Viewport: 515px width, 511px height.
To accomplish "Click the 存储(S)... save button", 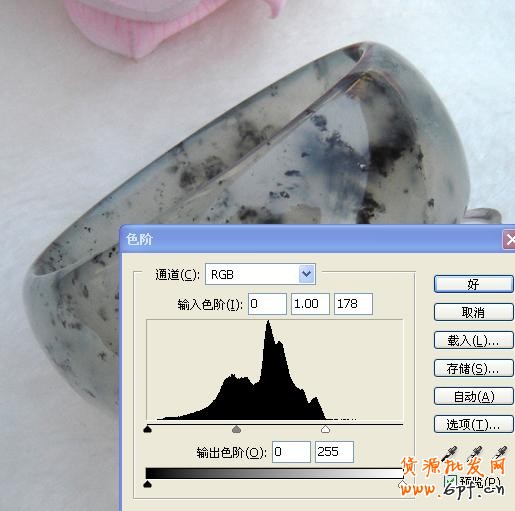I will pos(473,368).
